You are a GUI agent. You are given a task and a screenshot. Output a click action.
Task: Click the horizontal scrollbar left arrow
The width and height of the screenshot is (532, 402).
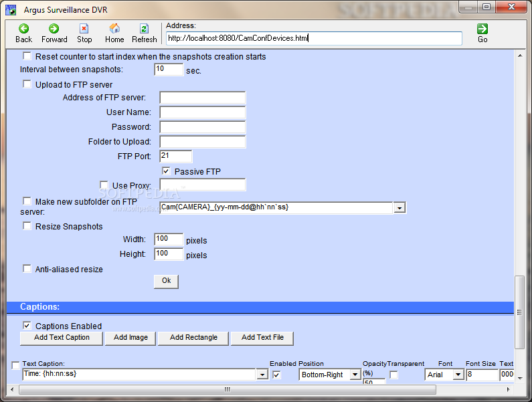coord(12,389)
